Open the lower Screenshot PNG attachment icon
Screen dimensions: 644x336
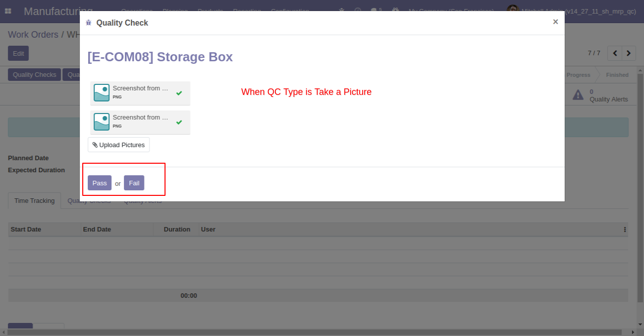(x=102, y=122)
